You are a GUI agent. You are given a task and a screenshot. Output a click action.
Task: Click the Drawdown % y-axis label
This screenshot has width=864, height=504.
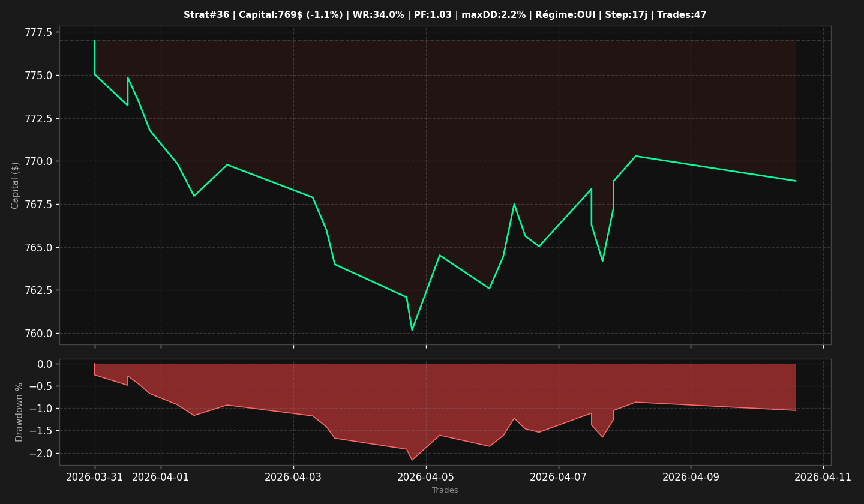coord(19,412)
